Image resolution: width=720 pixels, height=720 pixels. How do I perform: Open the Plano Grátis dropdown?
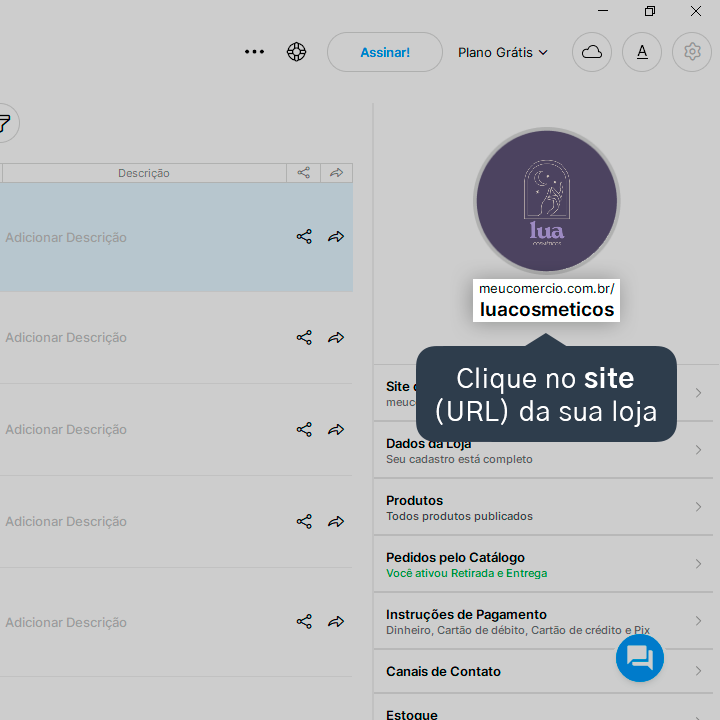503,52
